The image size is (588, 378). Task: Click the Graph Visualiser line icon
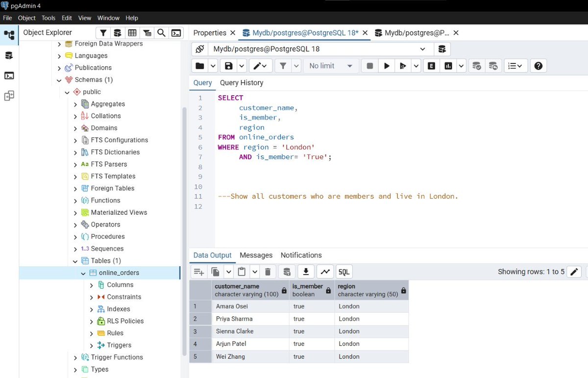[325, 272]
